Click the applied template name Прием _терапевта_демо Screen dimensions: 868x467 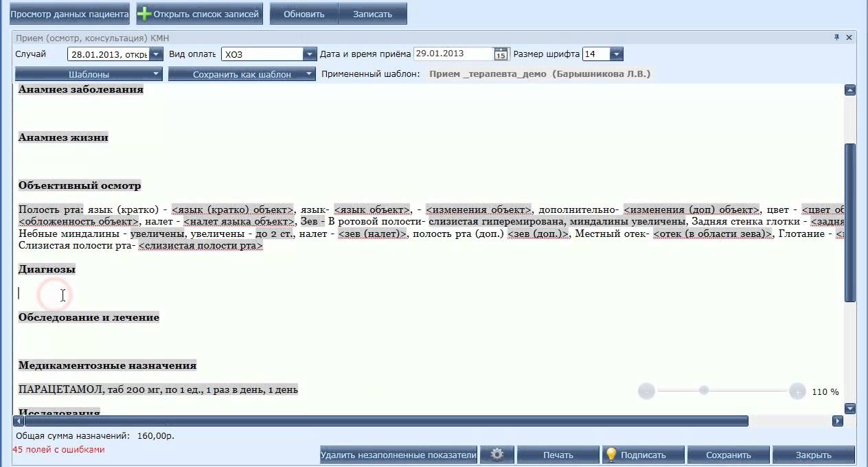540,73
